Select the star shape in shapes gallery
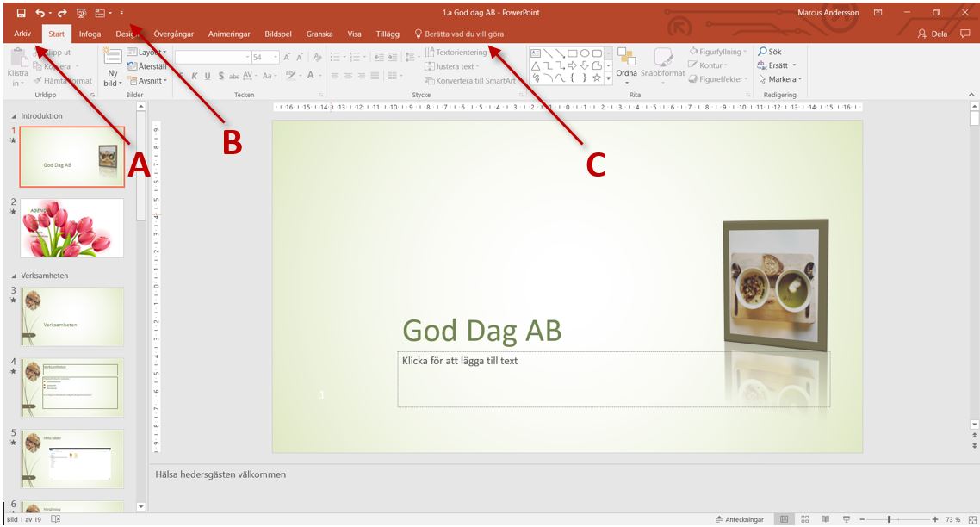The image size is (980, 527). [x=596, y=78]
